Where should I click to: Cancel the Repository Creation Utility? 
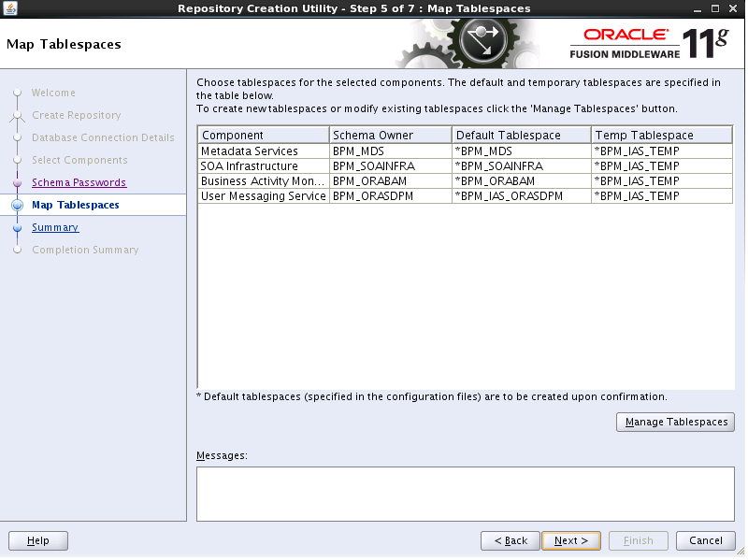coord(708,542)
